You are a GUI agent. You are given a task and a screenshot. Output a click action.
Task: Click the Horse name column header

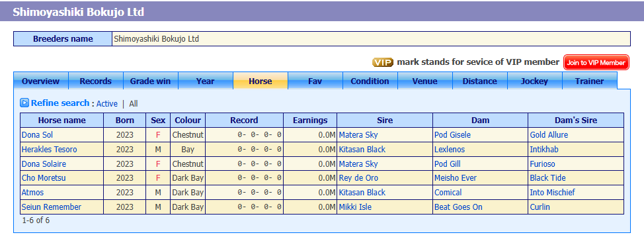[x=62, y=120]
